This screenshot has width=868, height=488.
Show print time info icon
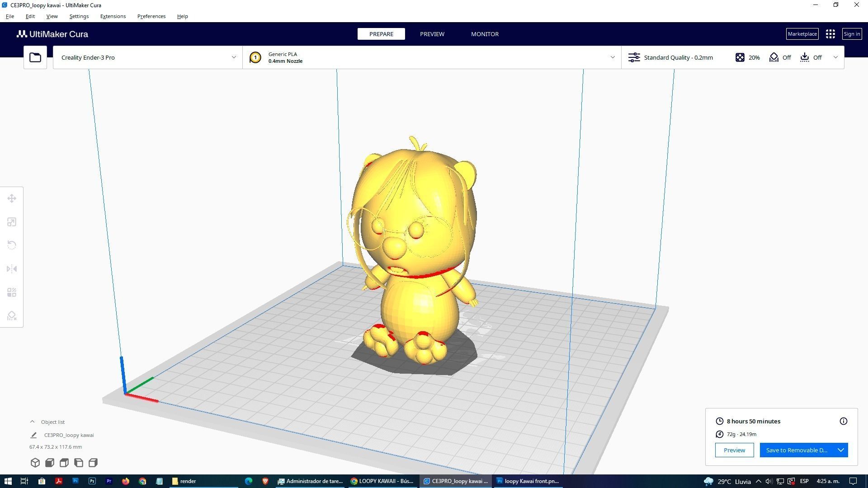[x=844, y=421]
